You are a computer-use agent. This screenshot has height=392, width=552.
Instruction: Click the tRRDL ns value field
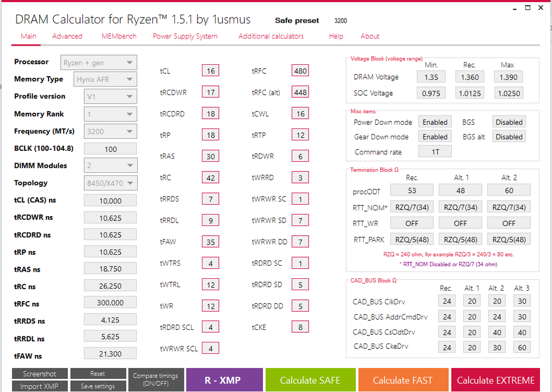(x=110, y=337)
